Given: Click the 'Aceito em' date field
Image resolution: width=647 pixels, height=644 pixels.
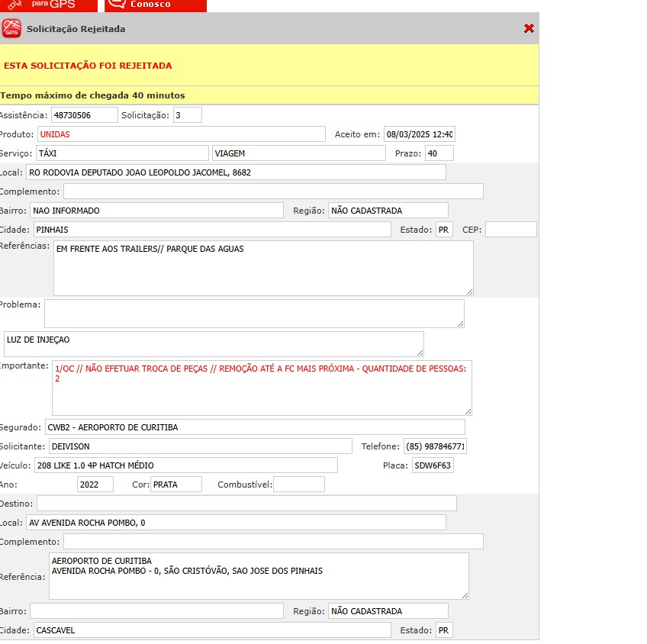Looking at the screenshot, I should 419,134.
